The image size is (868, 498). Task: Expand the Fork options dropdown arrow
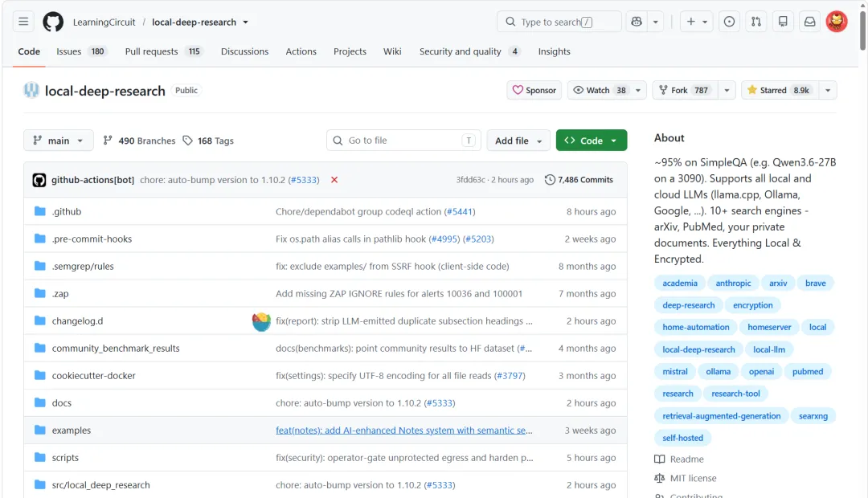(727, 90)
